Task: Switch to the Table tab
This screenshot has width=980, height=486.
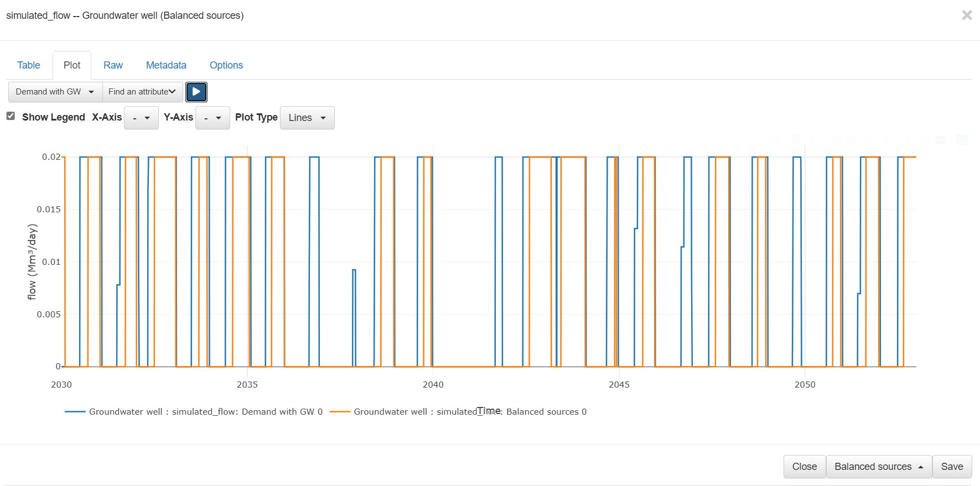Action: 29,65
